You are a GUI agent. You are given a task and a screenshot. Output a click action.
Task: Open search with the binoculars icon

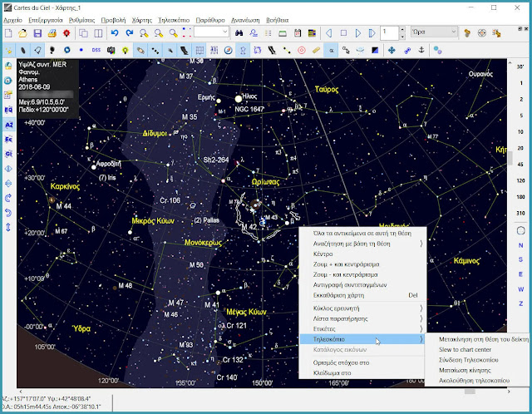(x=239, y=33)
